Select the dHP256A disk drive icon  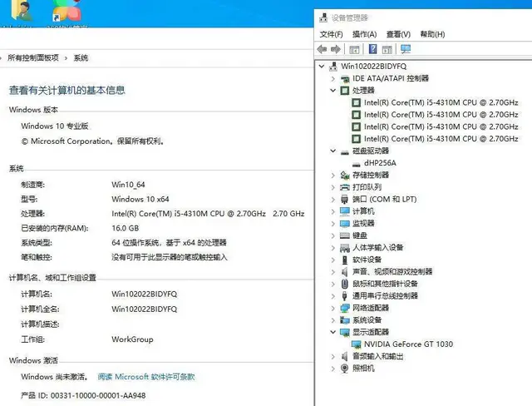pyautogui.click(x=357, y=164)
